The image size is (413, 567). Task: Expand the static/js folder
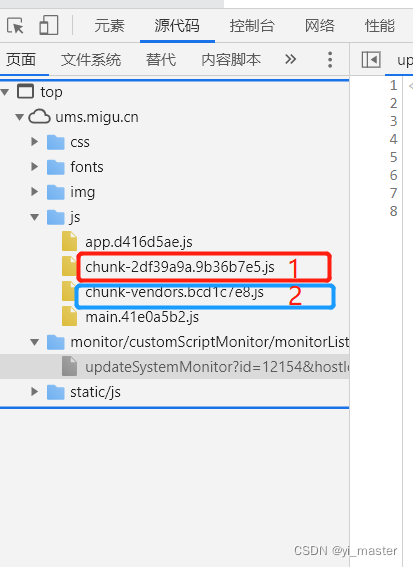35,392
